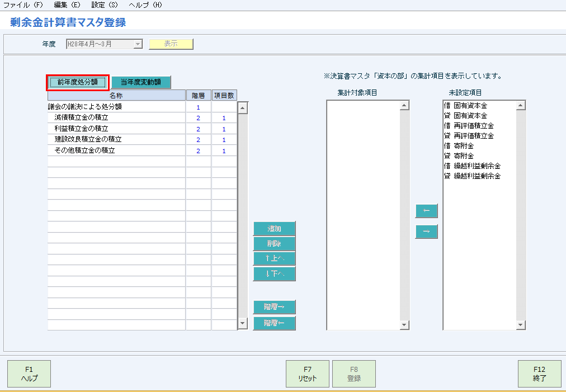Decrease hierarchy level with 階層← button
The image size is (566, 392).
pos(274,322)
